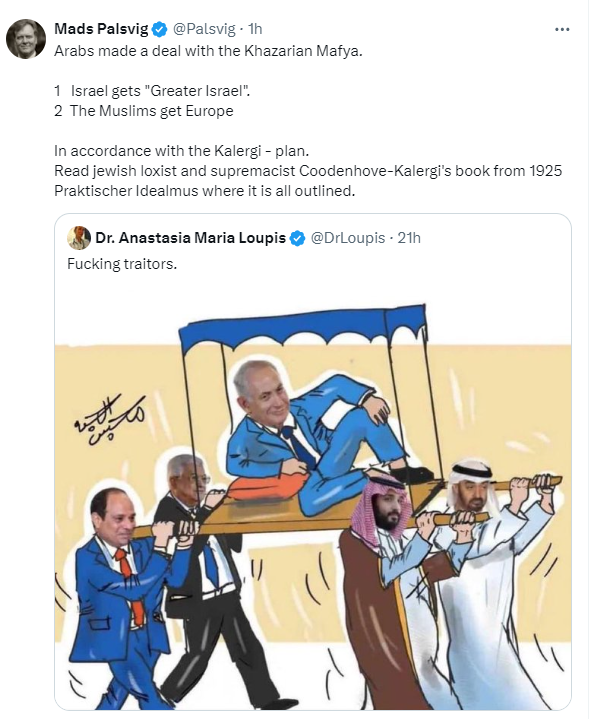This screenshot has width=589, height=719.
Task: Click the main post's first text line
Action: tap(208, 50)
